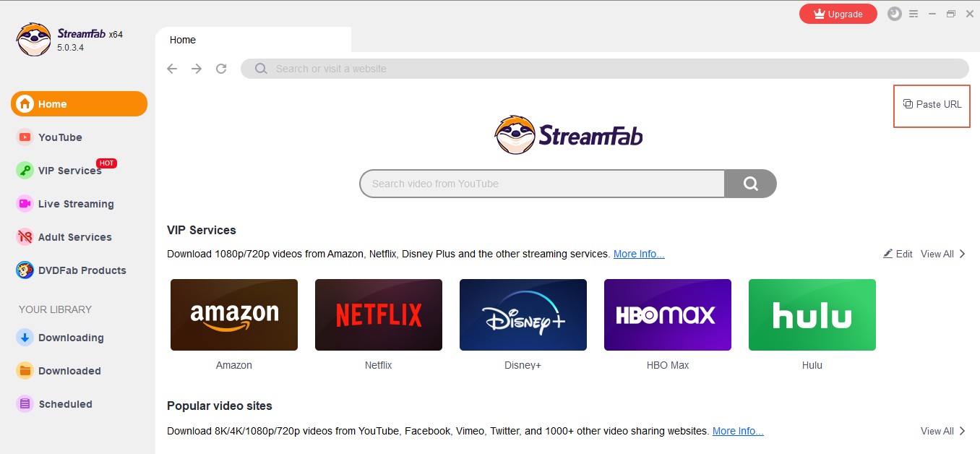This screenshot has width=980, height=454.
Task: Open the HBO Max service tile
Action: pyautogui.click(x=668, y=314)
